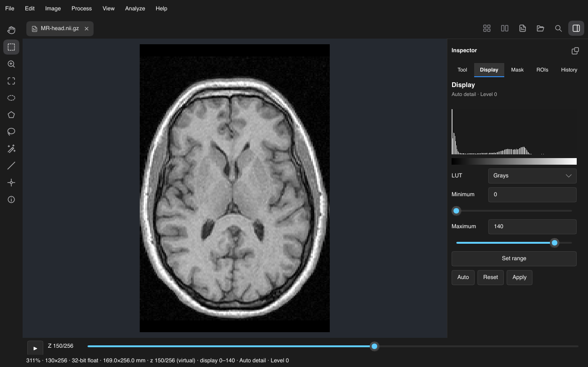The width and height of the screenshot is (588, 367).
Task: Select the Line measurement tool
Action: click(11, 166)
